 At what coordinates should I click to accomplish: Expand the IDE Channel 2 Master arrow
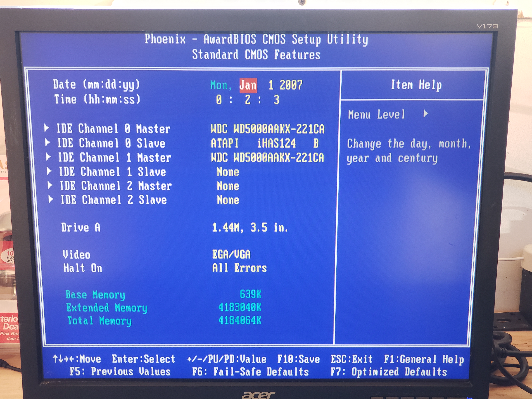coord(50,185)
